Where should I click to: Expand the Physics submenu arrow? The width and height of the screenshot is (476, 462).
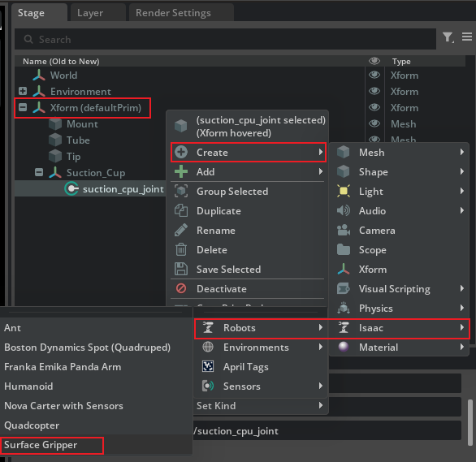coord(461,309)
